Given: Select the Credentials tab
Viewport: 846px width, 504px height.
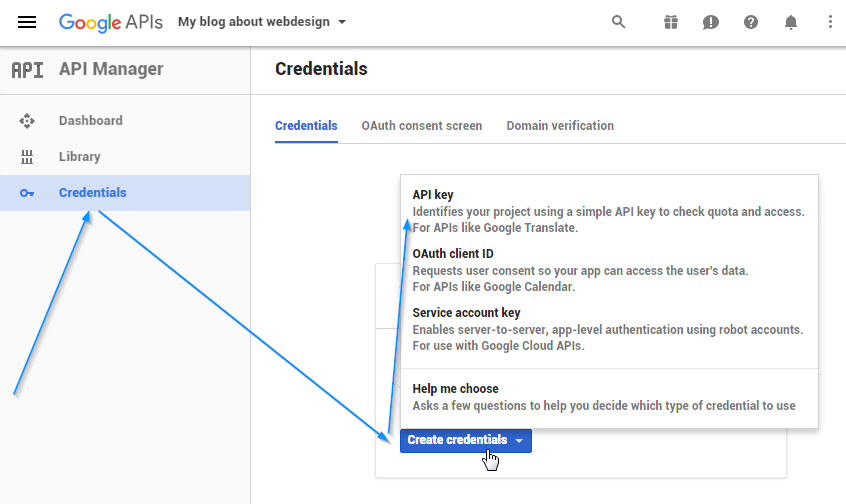Looking at the screenshot, I should (306, 126).
